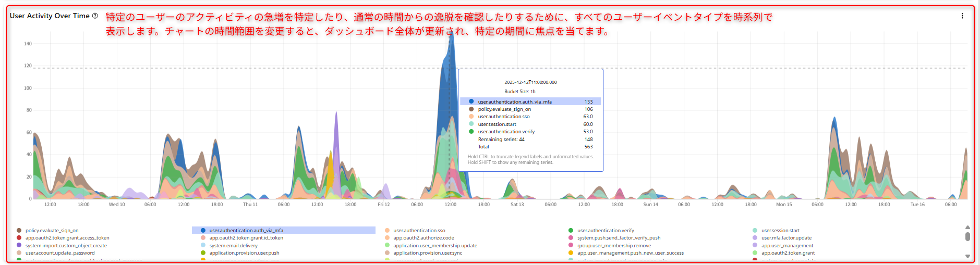Click the 60 y-axis label
The image size is (980, 265).
pyautogui.click(x=29, y=132)
